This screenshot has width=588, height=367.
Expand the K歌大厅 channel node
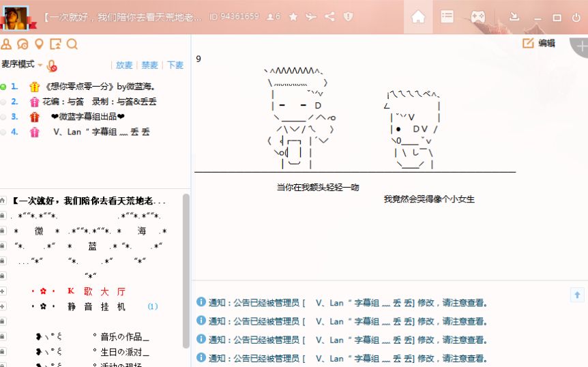coord(2,291)
